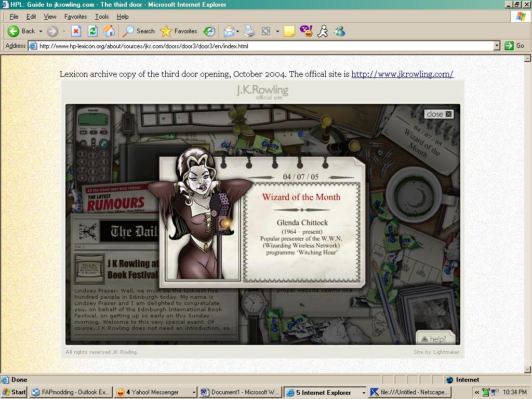Click the grey framed toolbar icon

click(266, 31)
